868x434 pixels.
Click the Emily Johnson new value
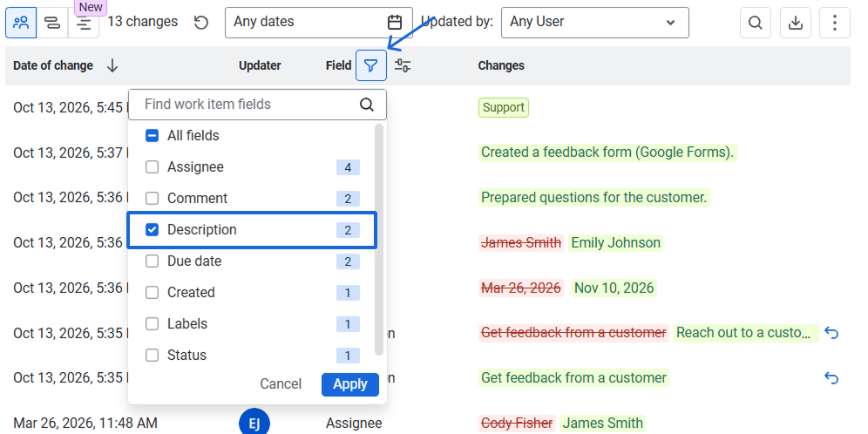[x=615, y=242]
